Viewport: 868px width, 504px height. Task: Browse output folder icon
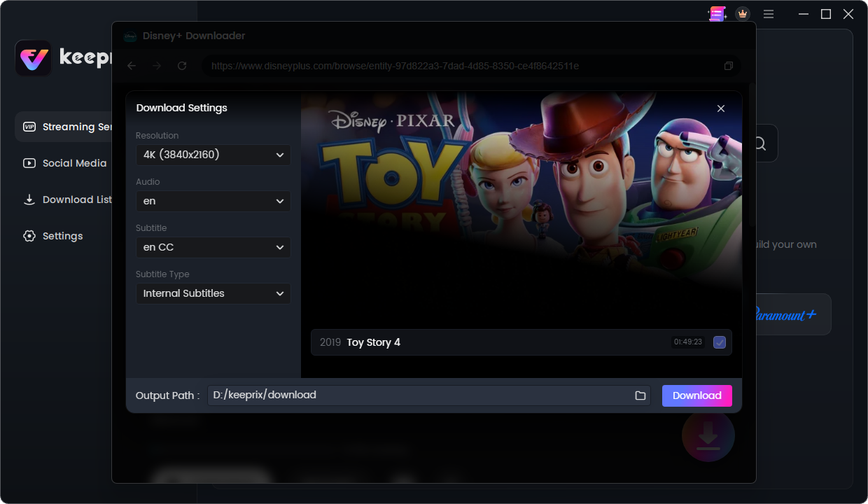pyautogui.click(x=640, y=395)
